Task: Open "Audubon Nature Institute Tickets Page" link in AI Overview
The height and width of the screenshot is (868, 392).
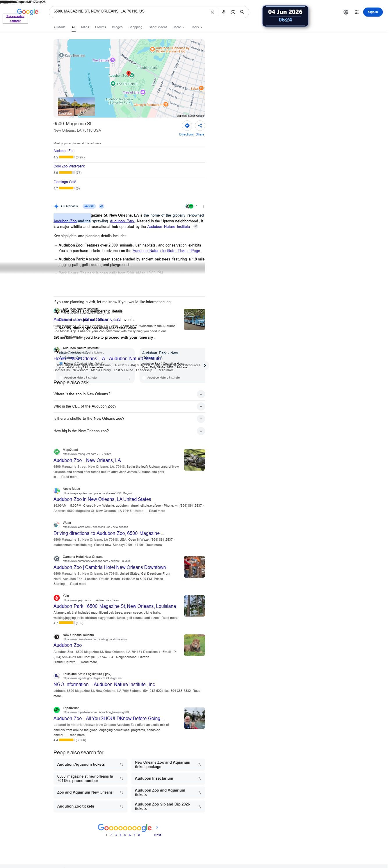Action: click(x=168, y=254)
